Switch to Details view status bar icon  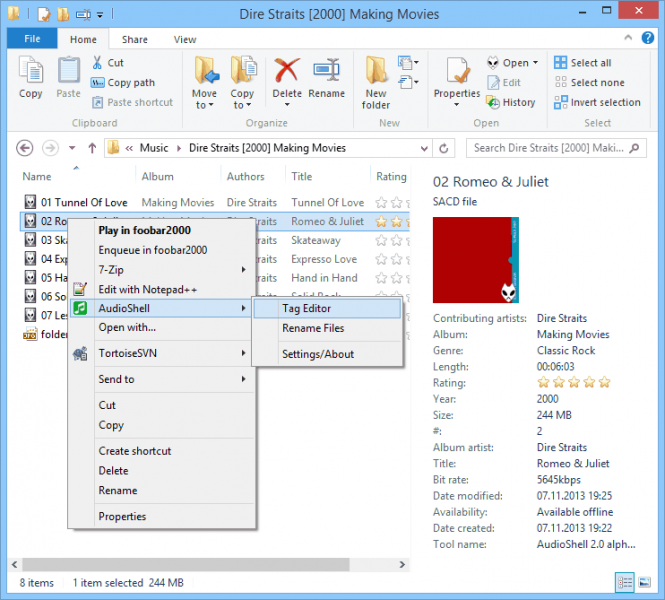625,583
